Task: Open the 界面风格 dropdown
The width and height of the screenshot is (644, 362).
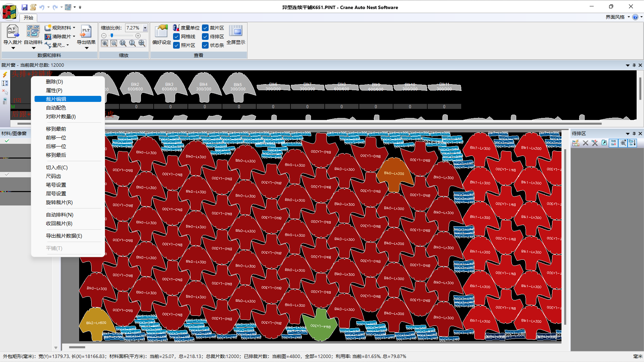Action: 628,17
